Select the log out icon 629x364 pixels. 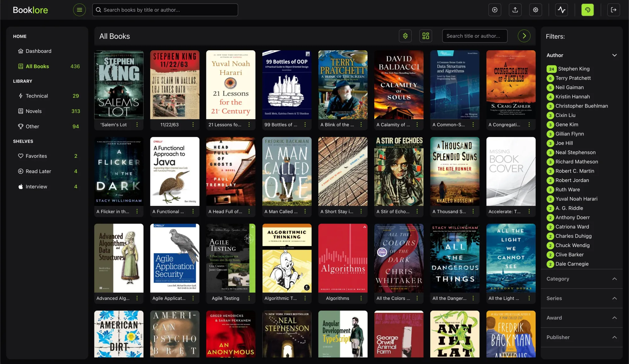(x=614, y=10)
